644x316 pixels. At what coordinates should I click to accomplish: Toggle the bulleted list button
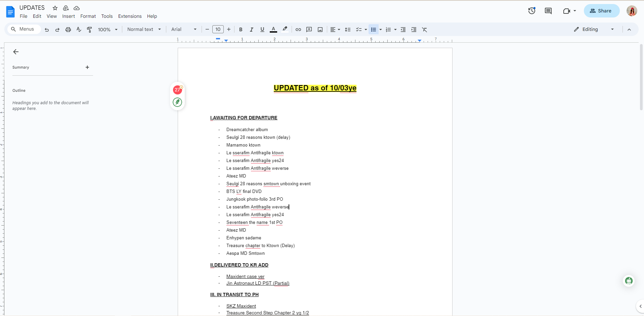(373, 30)
